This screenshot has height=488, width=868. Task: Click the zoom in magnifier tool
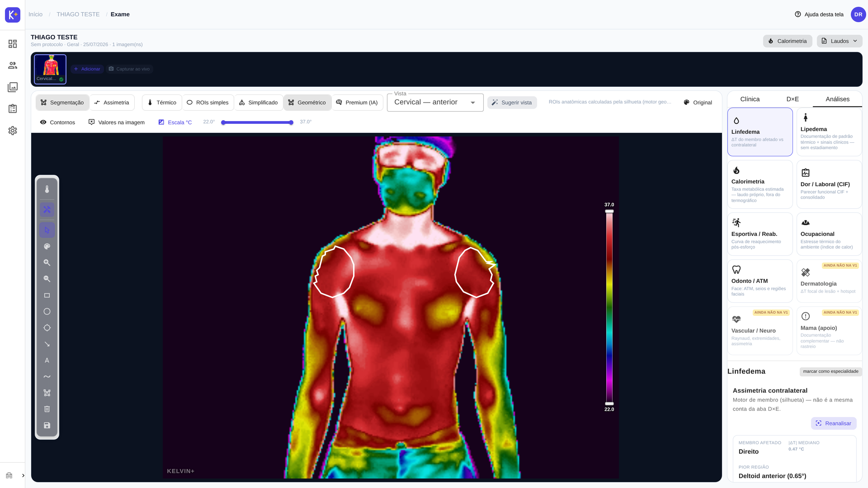pyautogui.click(x=47, y=263)
